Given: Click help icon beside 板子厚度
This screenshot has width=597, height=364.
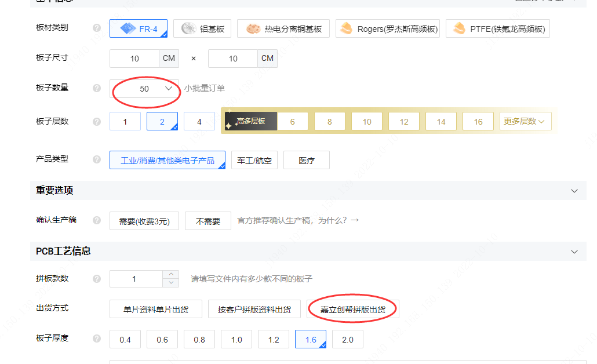Looking at the screenshot, I should (x=97, y=338).
